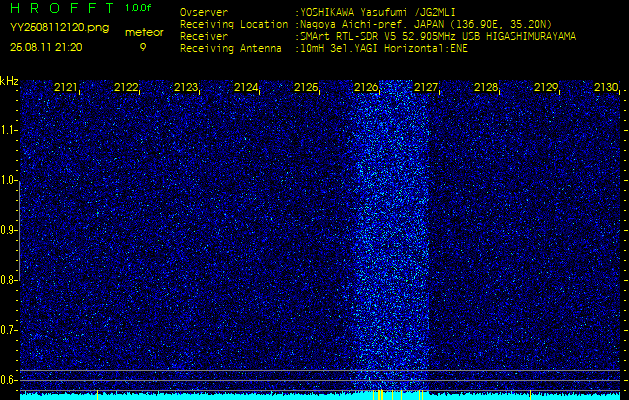Click the 2124 time axis label
The height and width of the screenshot is (400, 629).
pos(246,87)
